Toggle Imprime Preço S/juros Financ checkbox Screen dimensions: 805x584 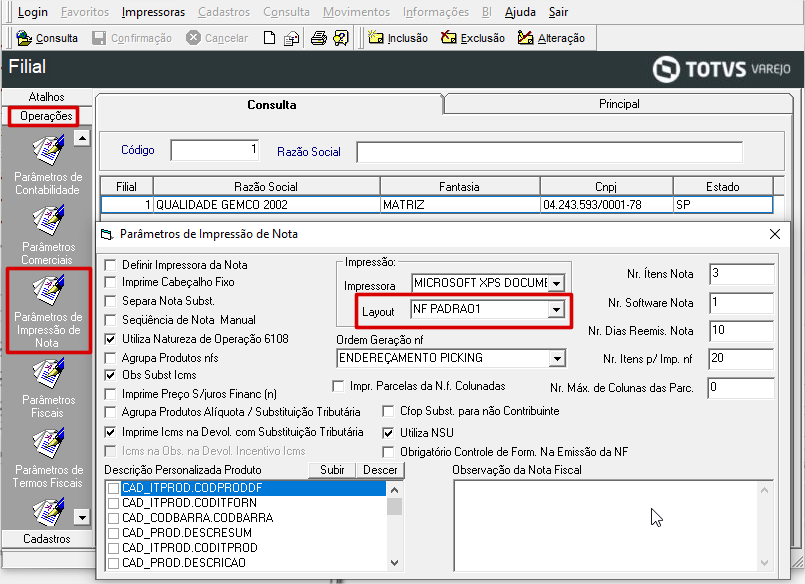coord(110,394)
